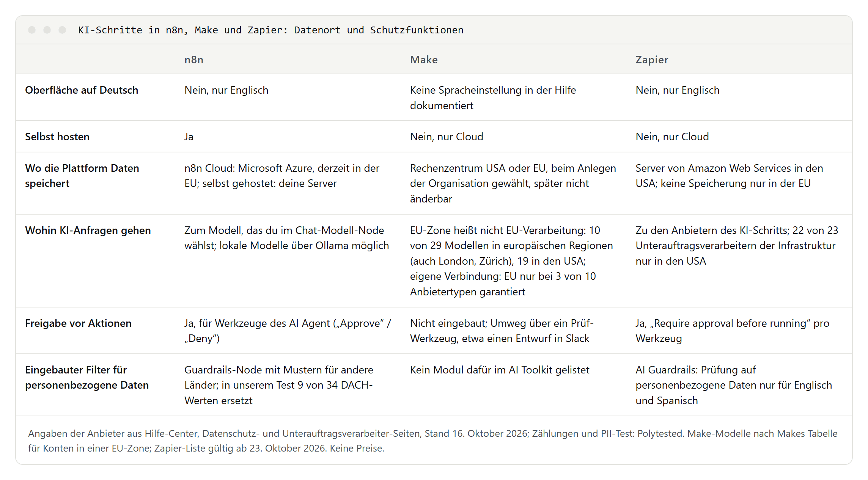
Task: Click cell 'Nicht eingebaut; Umweg über ein Prüf-Werkzeug'
Action: tap(502, 331)
